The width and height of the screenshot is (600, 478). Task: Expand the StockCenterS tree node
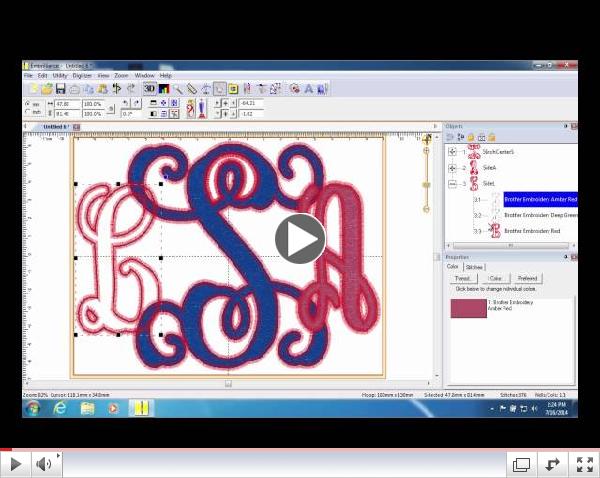tap(452, 152)
